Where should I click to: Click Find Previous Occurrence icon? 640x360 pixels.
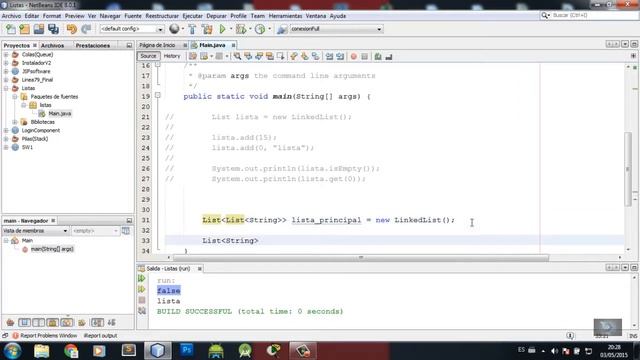(248, 56)
